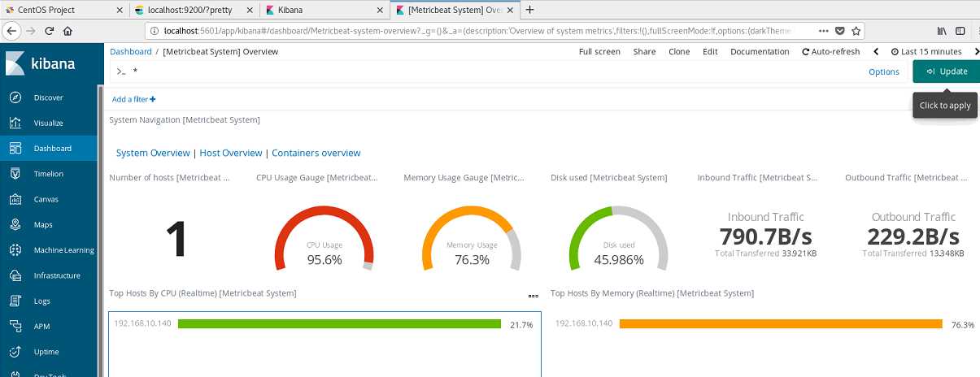Open System Overview link
The image size is (980, 377).
[x=153, y=153]
